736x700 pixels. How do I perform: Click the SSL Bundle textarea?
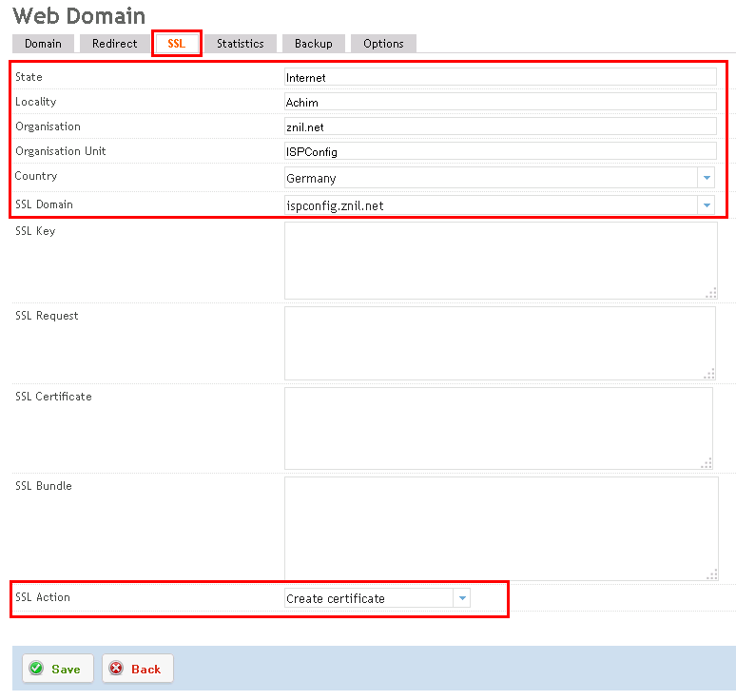[x=500, y=528]
